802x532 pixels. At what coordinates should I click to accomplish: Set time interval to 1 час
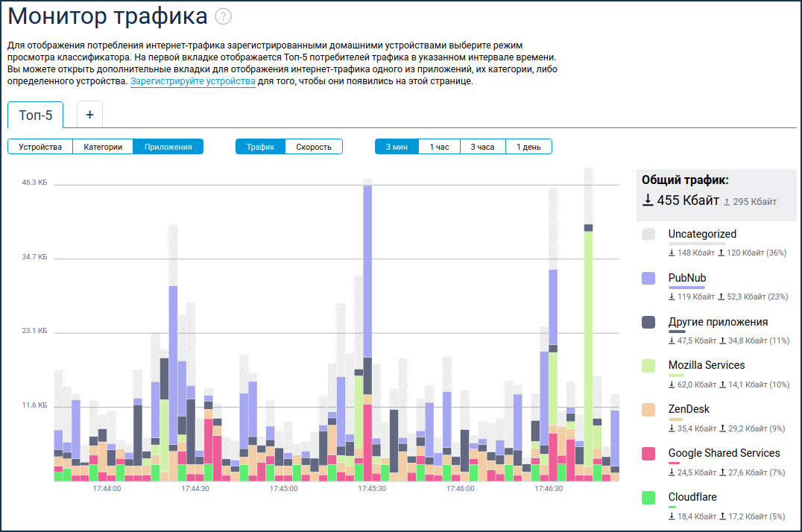[x=439, y=147]
